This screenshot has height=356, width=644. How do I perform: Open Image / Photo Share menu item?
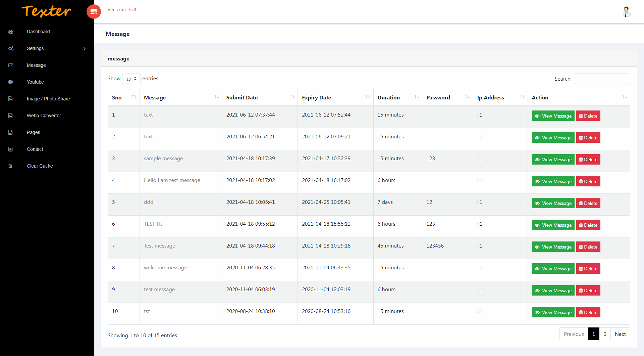coord(48,99)
